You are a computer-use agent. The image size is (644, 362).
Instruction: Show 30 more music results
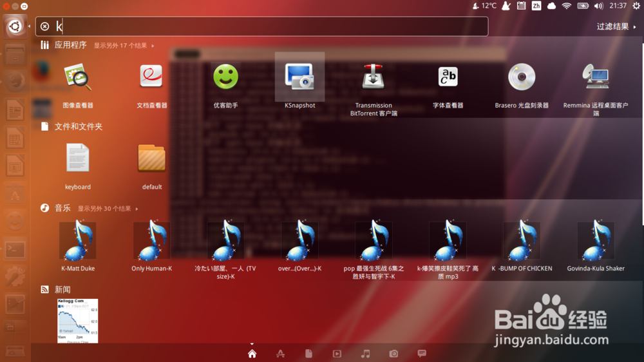[108, 209]
